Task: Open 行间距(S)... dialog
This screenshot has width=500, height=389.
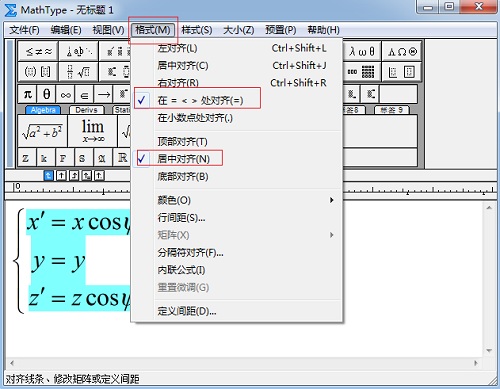Action: point(237,218)
